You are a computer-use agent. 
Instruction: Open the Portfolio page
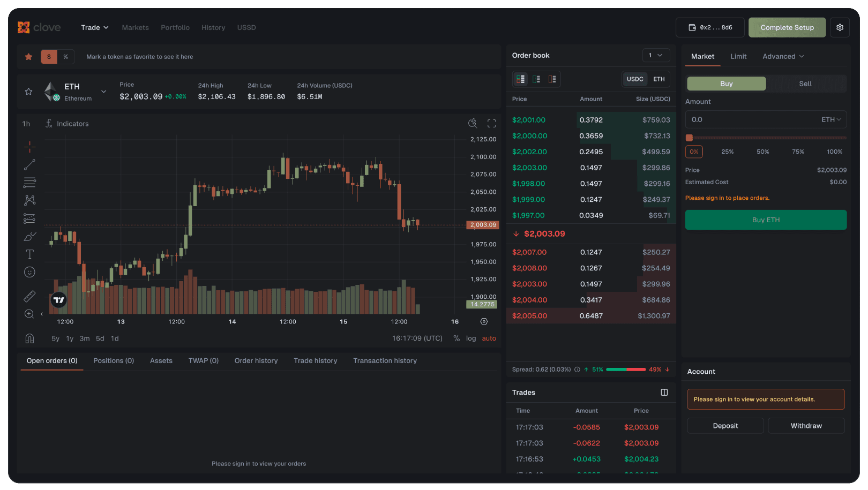point(175,27)
